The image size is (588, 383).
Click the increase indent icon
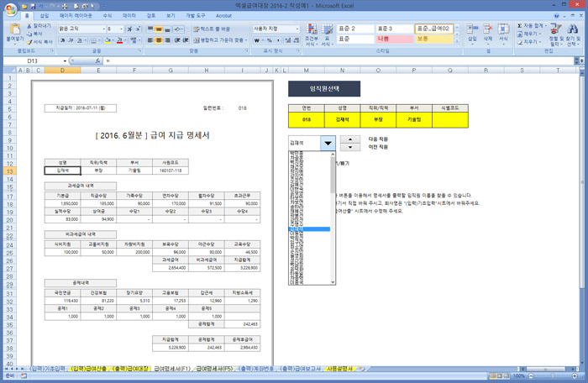coord(186,40)
